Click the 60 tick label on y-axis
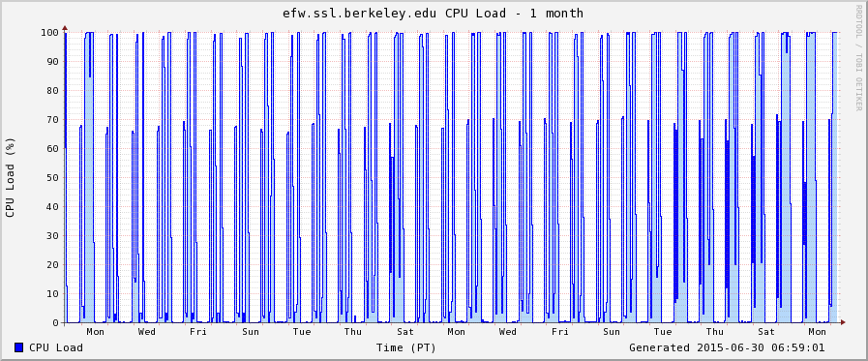The image size is (868, 361). pyautogui.click(x=51, y=148)
